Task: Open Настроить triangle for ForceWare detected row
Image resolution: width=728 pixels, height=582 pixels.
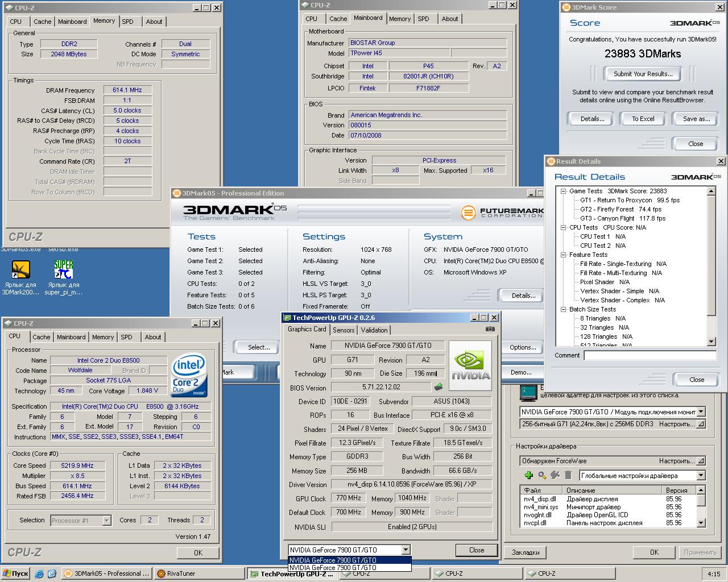Action: click(x=701, y=461)
